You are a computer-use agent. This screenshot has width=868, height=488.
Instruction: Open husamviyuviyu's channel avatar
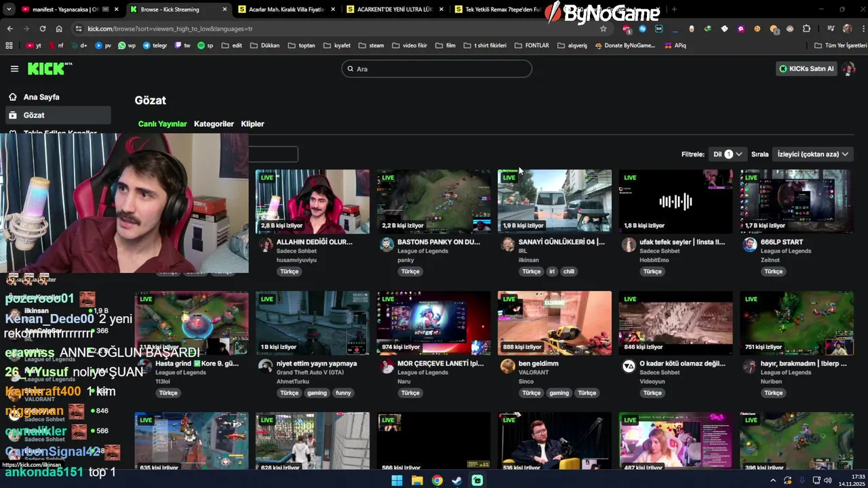click(x=265, y=245)
